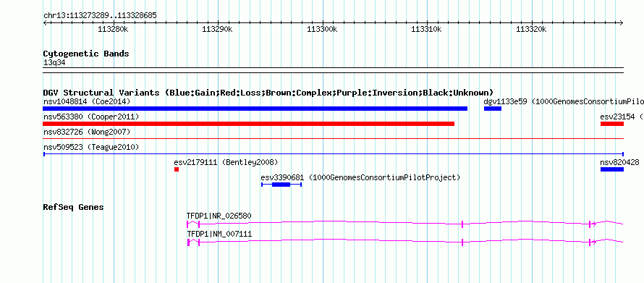This screenshot has width=644, height=283.
Task: Click the first exon of TFDP1 NR_026580
Action: [187, 224]
